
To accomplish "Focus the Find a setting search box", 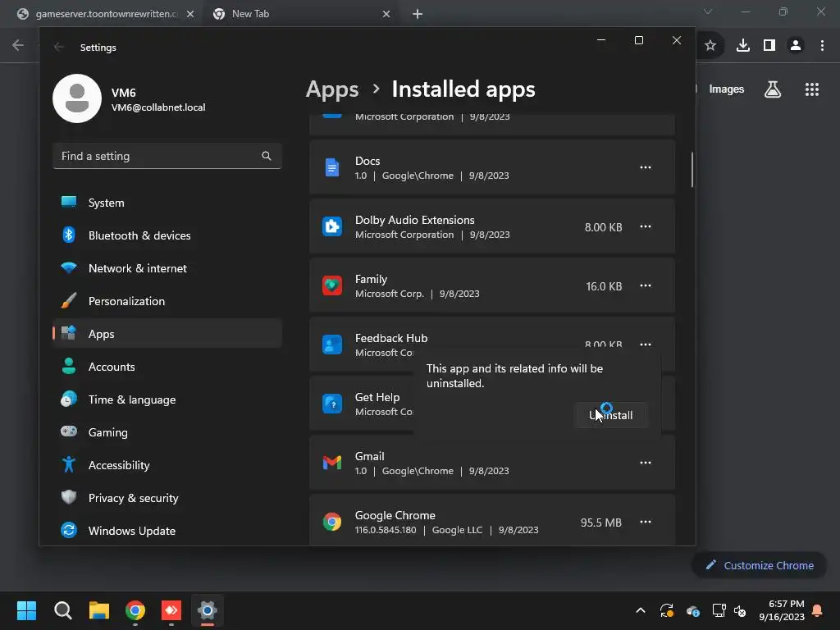I will click(x=167, y=156).
